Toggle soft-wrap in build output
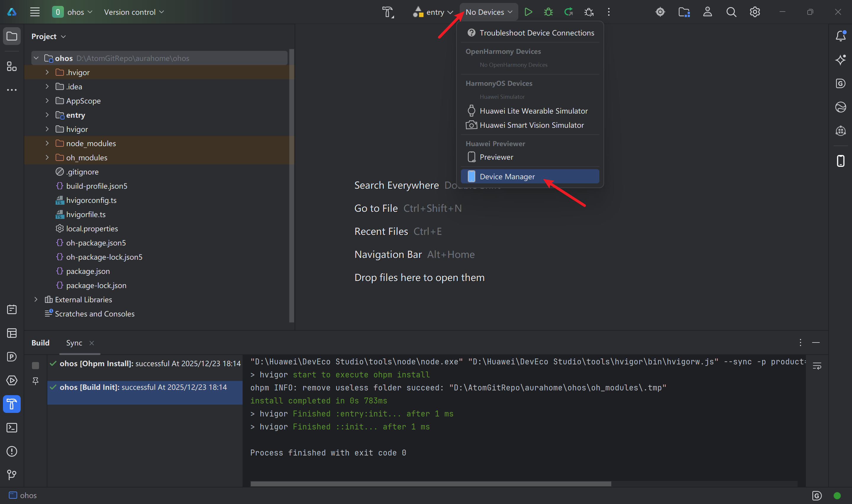The image size is (852, 504). 817,366
